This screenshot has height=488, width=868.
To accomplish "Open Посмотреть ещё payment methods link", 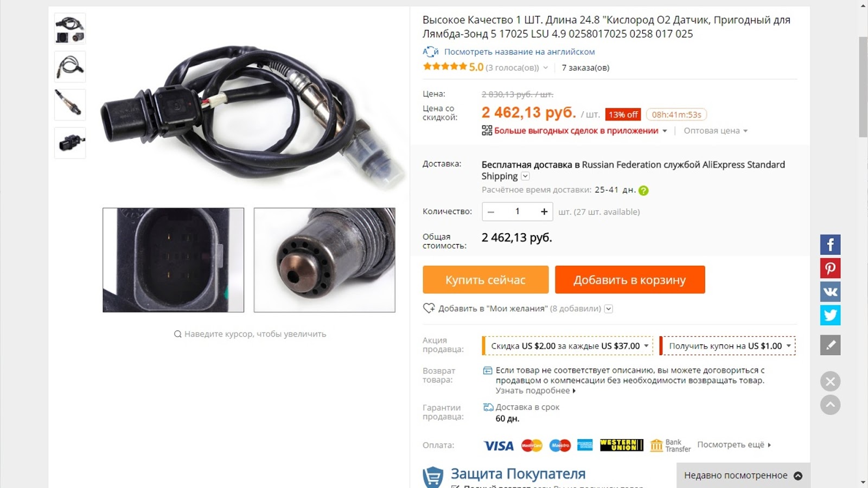I will point(734,445).
